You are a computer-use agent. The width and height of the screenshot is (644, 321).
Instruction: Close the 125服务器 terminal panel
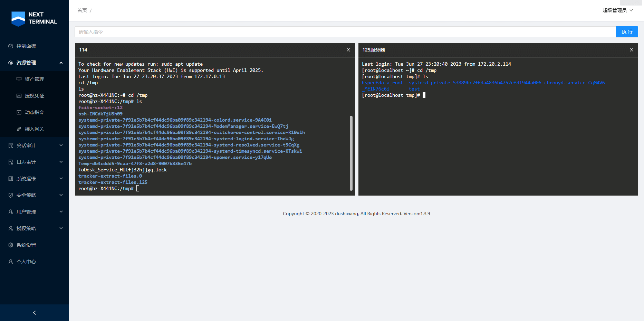(x=632, y=50)
